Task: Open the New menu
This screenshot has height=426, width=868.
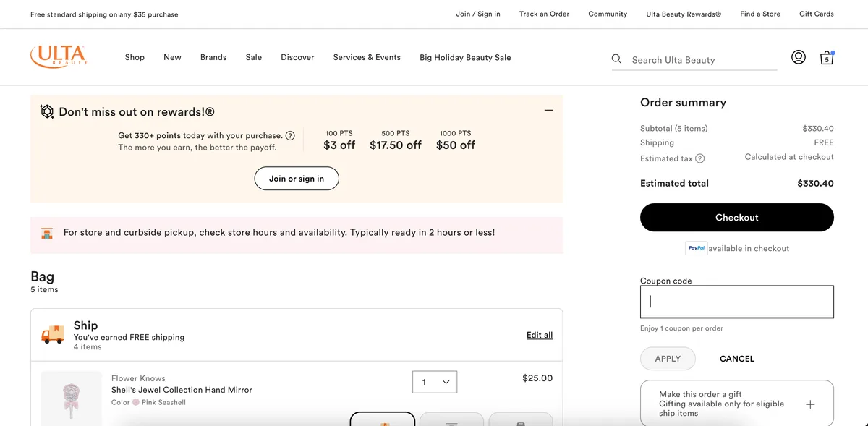Action: pyautogui.click(x=172, y=57)
